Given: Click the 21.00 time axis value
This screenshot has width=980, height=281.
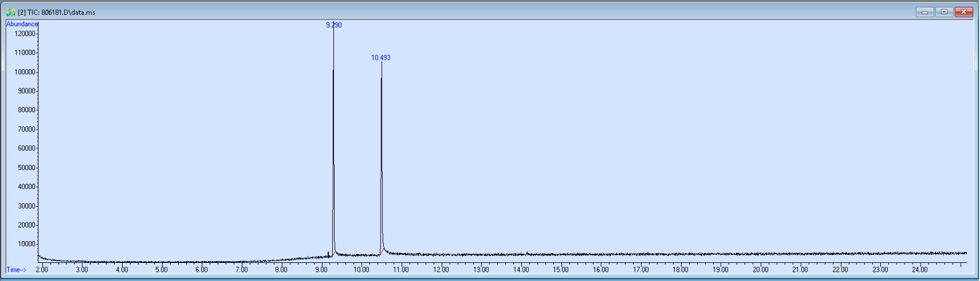Looking at the screenshot, I should (x=800, y=270).
